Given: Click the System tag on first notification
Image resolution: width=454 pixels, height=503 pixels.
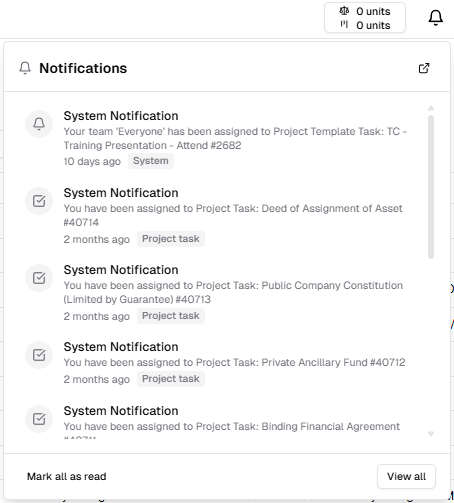Looking at the screenshot, I should 151,161.
